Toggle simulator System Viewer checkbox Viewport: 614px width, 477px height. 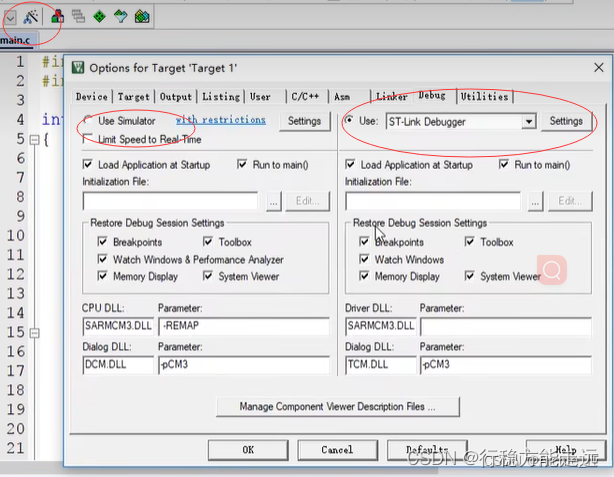tap(208, 276)
